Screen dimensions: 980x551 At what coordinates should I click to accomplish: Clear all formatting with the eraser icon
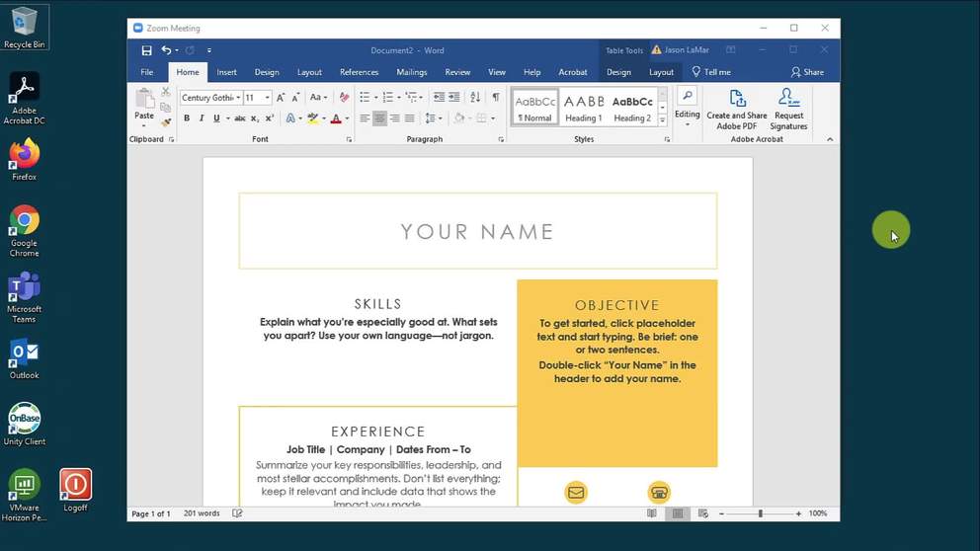(x=344, y=98)
